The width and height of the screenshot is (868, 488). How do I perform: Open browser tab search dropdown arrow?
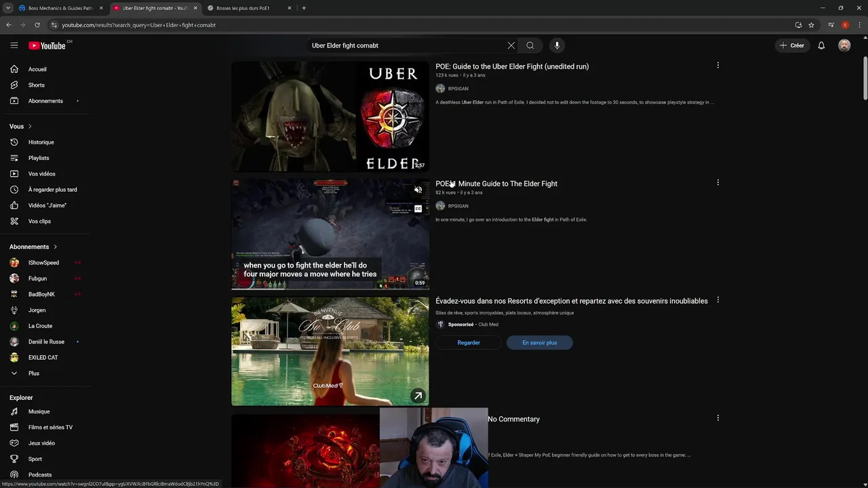(x=7, y=8)
